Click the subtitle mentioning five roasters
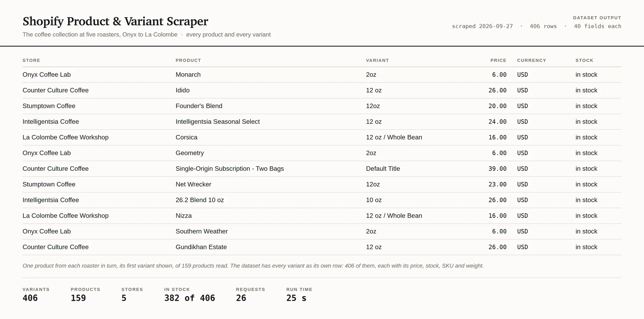The width and height of the screenshot is (644, 319). click(x=147, y=35)
